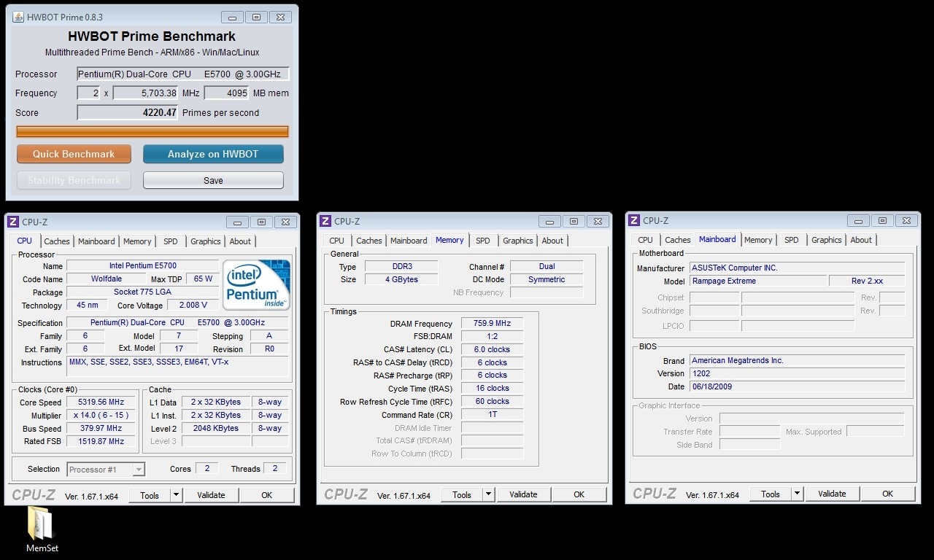Click OK in Memory window
The width and height of the screenshot is (934, 560).
(579, 494)
